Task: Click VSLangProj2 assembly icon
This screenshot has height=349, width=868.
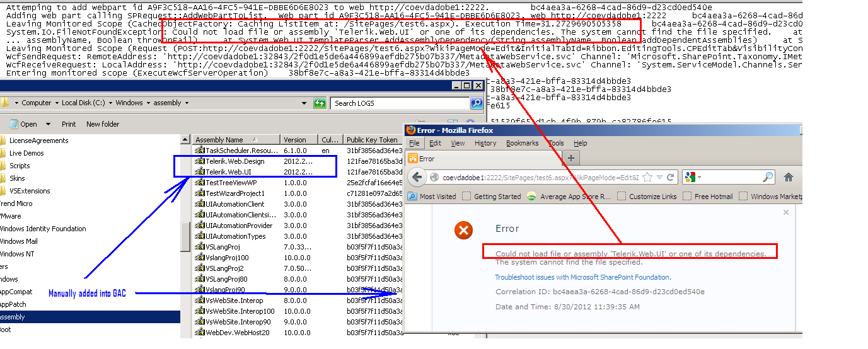Action: coord(200,268)
